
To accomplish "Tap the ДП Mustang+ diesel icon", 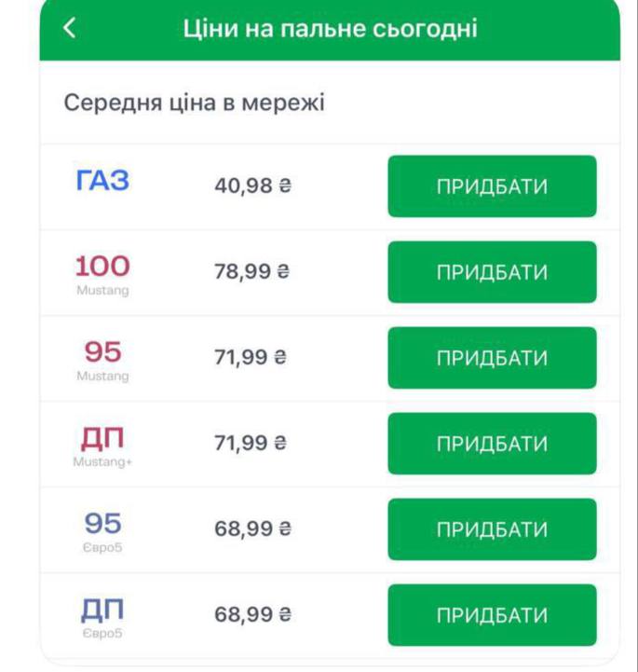I will click(x=102, y=445).
